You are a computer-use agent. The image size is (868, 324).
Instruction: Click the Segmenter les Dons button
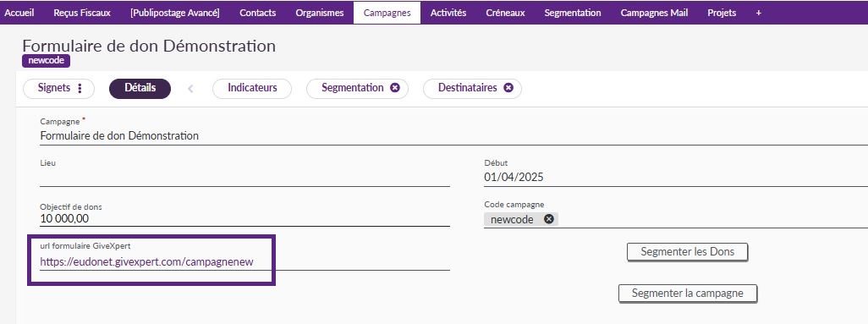click(x=688, y=252)
